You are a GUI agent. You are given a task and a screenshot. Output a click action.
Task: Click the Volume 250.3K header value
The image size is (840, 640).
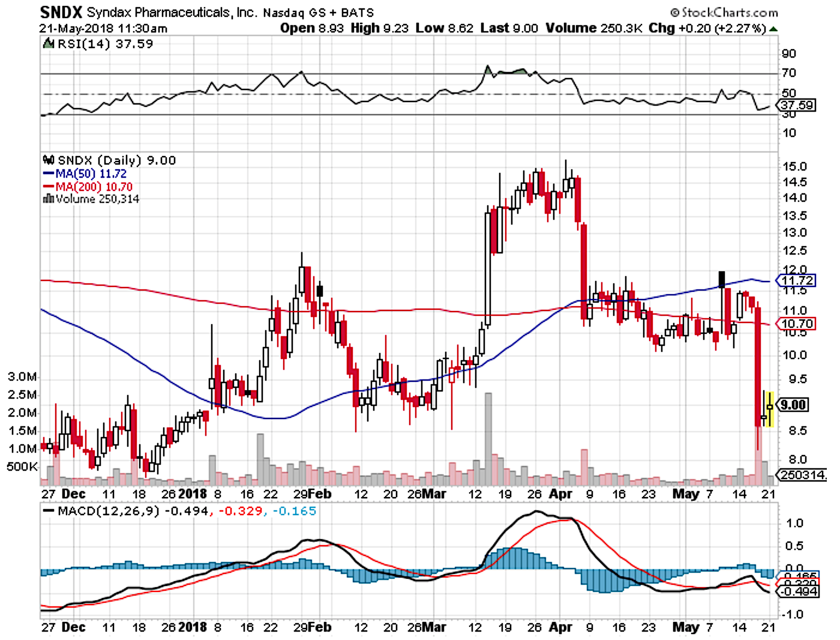click(x=594, y=28)
